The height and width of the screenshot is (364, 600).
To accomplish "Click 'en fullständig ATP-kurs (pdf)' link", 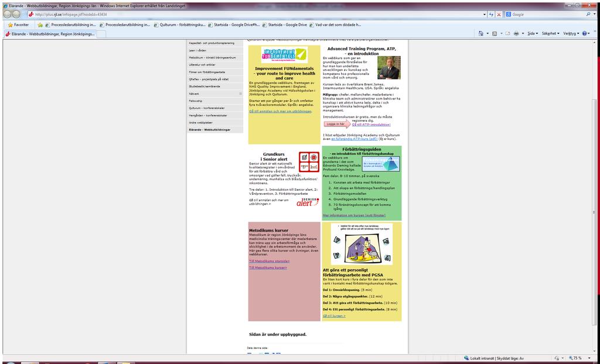I will pos(354,139).
